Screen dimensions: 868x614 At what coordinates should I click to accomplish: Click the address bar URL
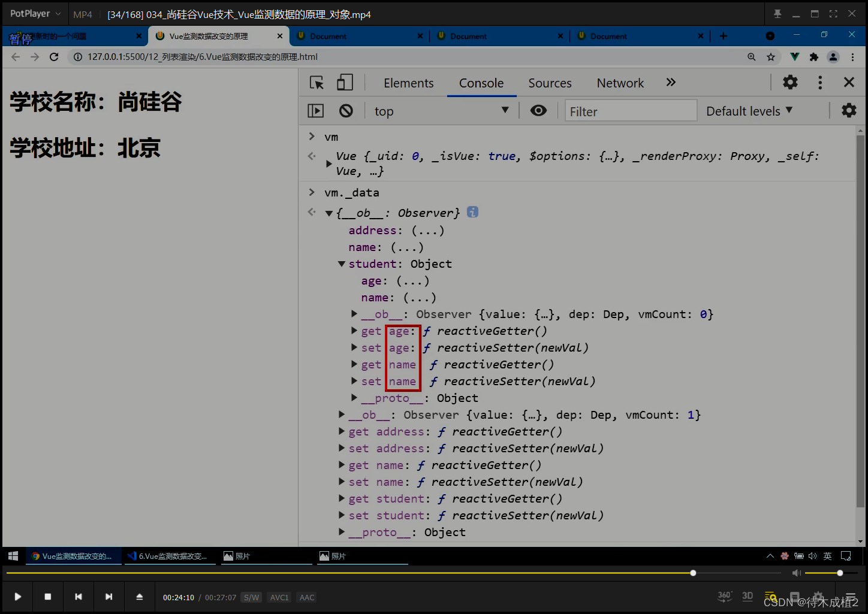(x=203, y=57)
